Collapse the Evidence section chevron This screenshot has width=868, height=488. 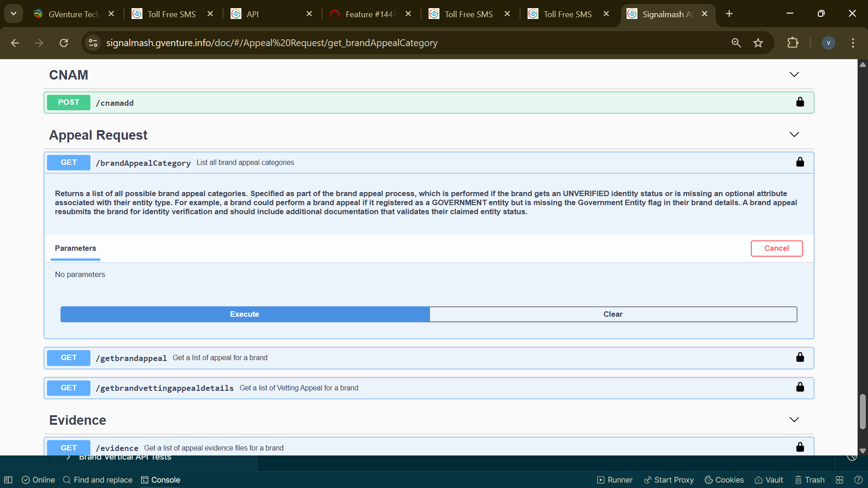[x=794, y=420]
